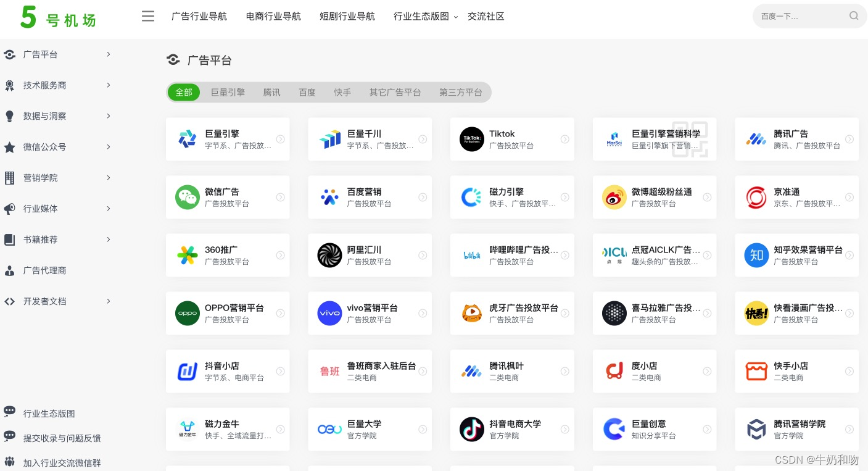Click the 度小店 card logo
The width and height of the screenshot is (868, 471).
[614, 372]
